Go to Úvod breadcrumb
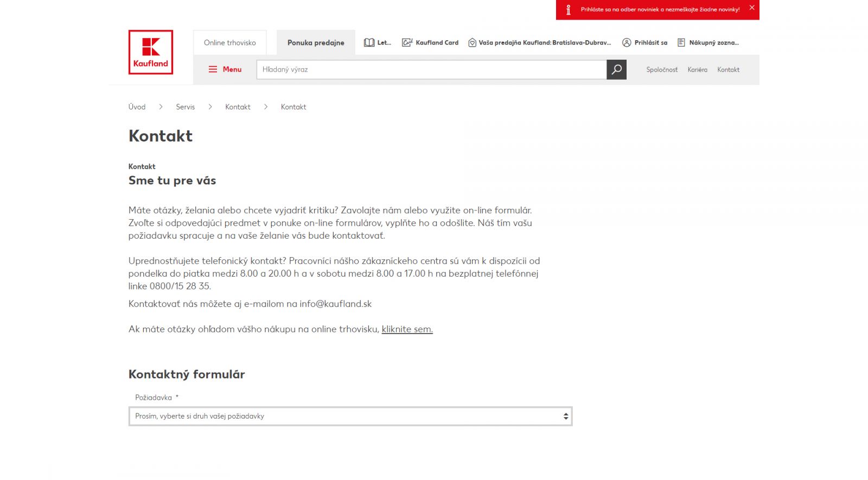 137,107
